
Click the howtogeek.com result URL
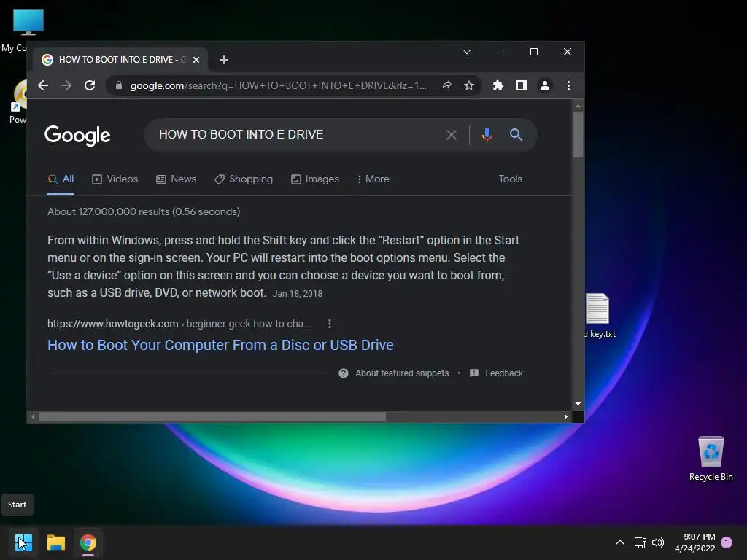click(179, 324)
